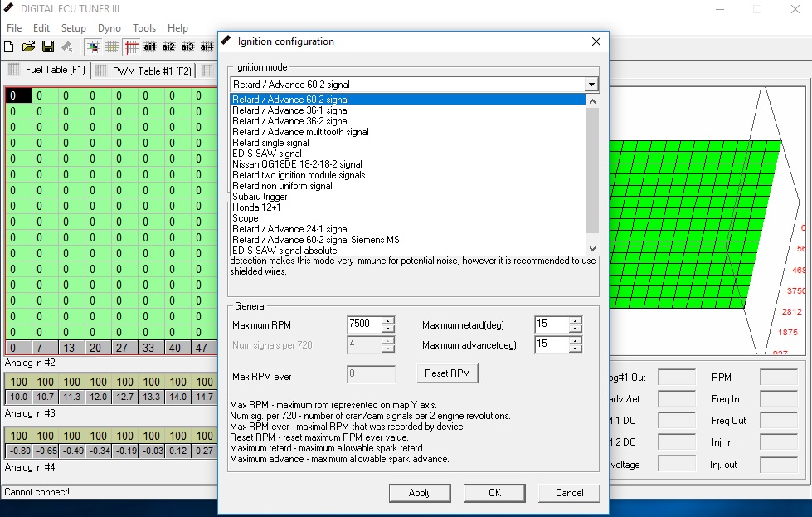Collapse the Ignition mode dropdown arrow
This screenshot has height=517, width=812.
click(591, 85)
